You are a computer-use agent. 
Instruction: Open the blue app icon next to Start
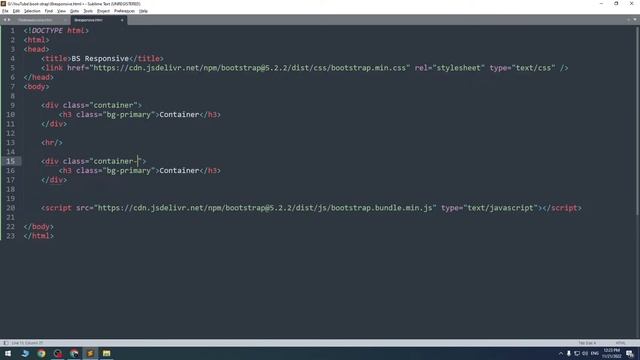[x=24, y=353]
